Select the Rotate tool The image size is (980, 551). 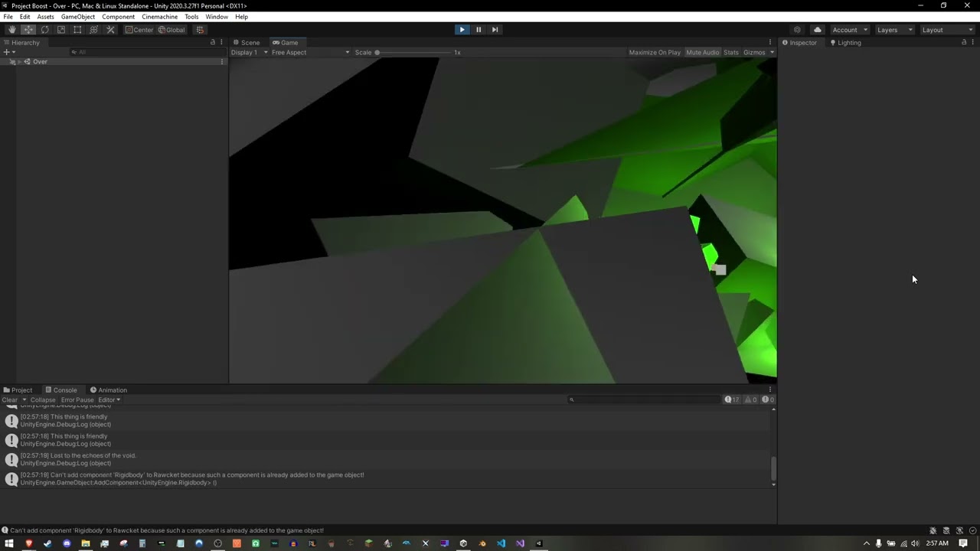click(x=45, y=30)
